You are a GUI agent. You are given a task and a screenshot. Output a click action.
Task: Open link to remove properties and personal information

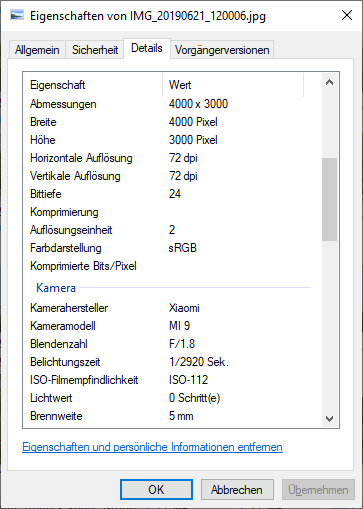(x=152, y=447)
